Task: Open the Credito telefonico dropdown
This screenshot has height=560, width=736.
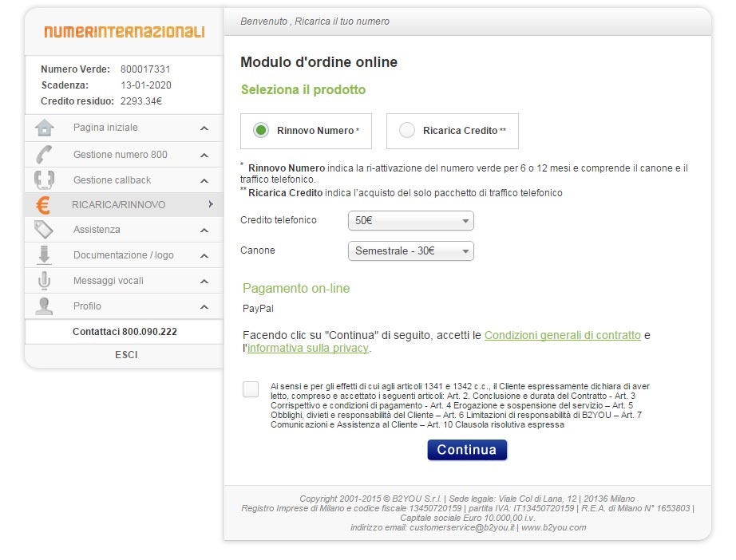Action: (411, 220)
